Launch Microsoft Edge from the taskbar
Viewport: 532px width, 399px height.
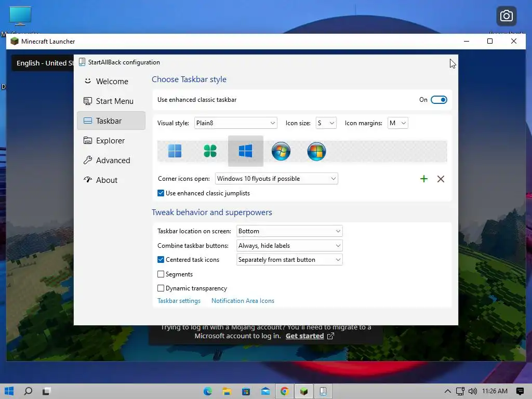(208, 392)
